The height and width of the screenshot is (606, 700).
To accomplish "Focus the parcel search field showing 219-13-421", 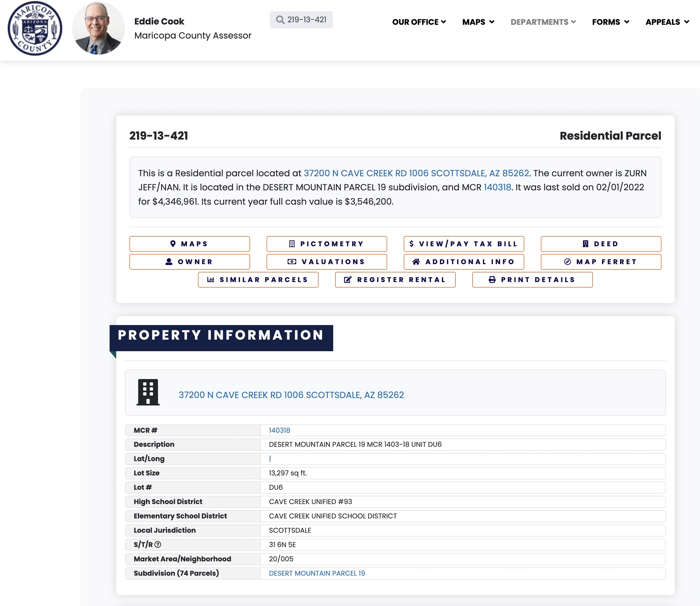I will 301,20.
